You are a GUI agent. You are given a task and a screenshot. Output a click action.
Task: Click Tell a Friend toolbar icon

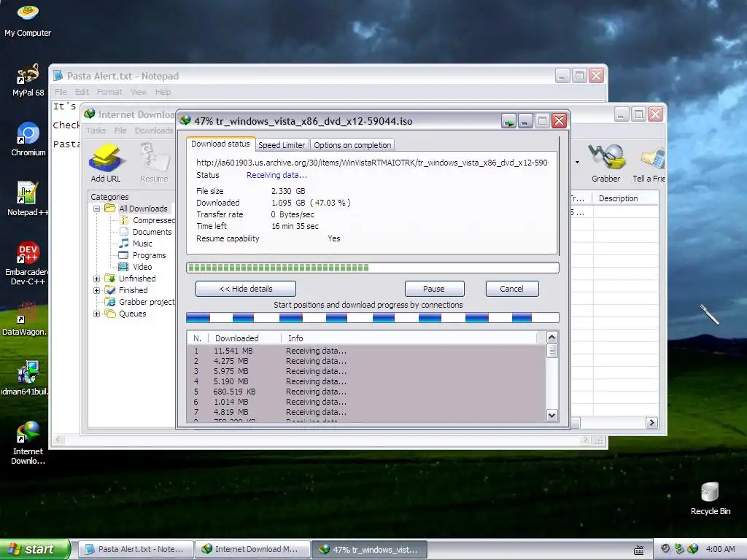[x=649, y=163]
